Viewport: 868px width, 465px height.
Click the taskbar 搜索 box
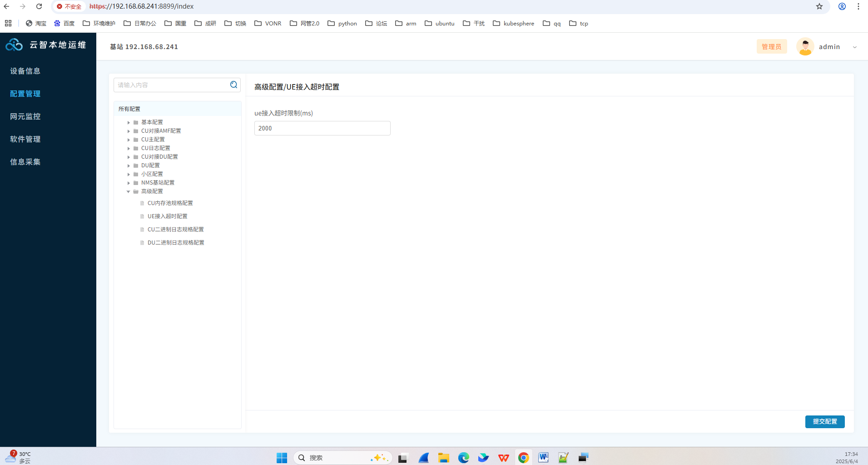(x=342, y=458)
